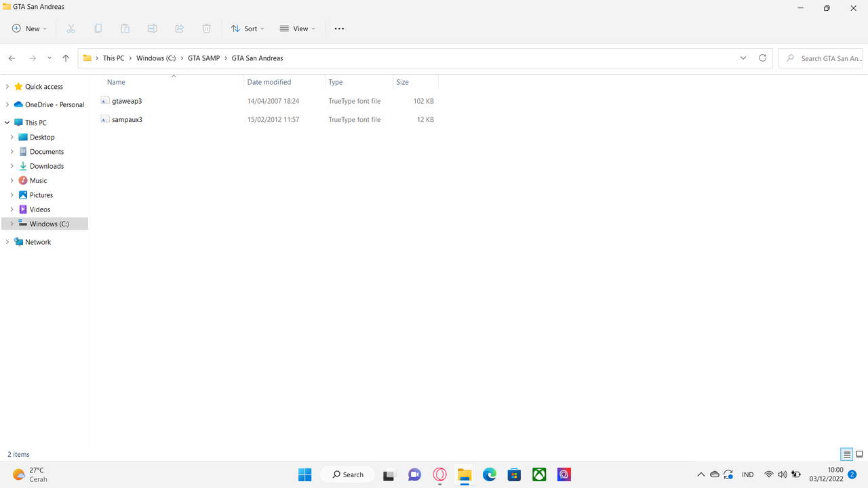Screen dimensions: 868x488
Task: Switch to large thumbnails view icon
Action: (859, 454)
